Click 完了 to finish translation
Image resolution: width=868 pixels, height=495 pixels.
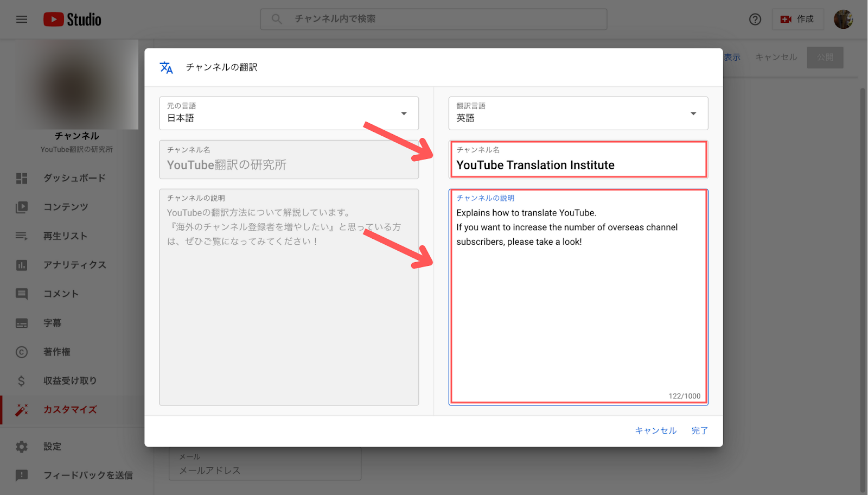click(x=699, y=430)
